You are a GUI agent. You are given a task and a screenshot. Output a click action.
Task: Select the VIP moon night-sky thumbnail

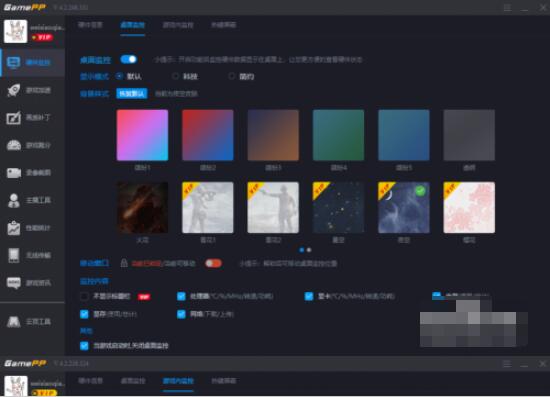click(404, 207)
